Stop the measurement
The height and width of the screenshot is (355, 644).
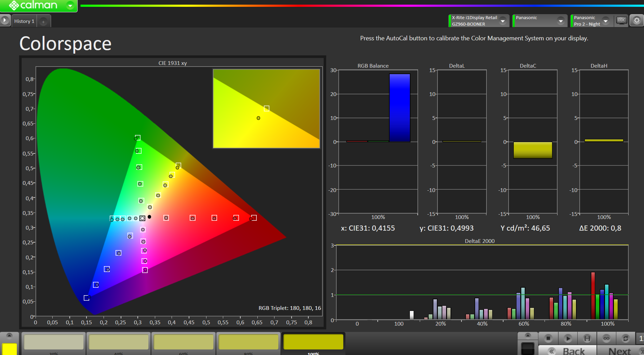548,338
